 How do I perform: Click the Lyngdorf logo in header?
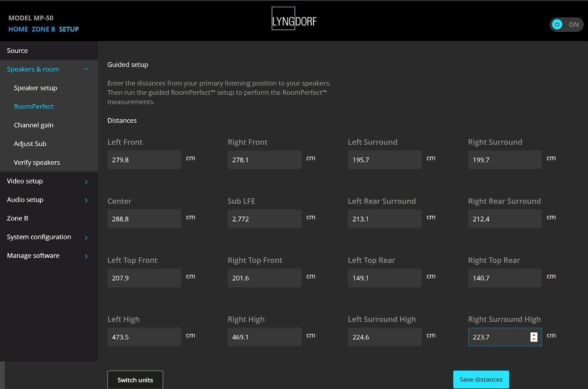(x=294, y=19)
